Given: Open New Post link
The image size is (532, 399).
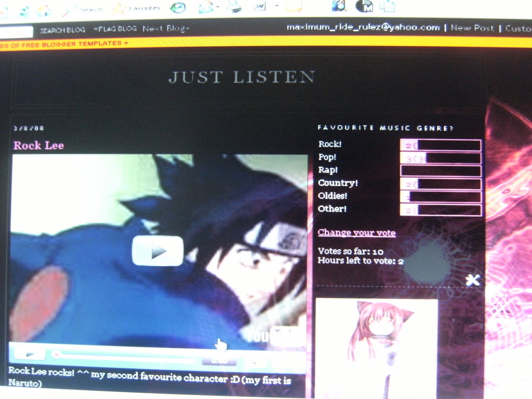Looking at the screenshot, I should 472,28.
